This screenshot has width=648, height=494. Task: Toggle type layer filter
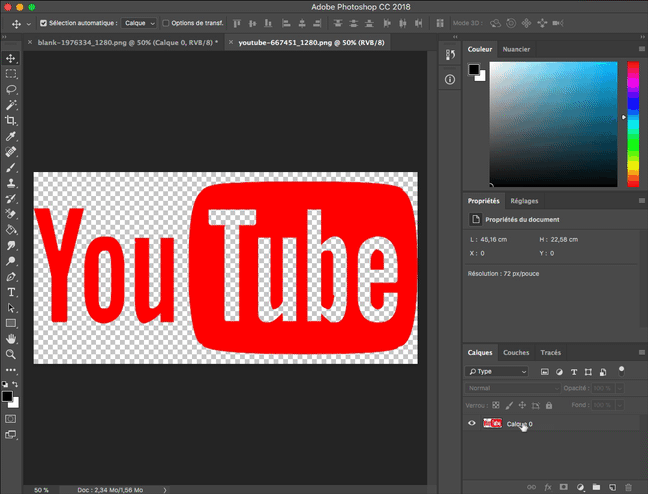(x=574, y=372)
